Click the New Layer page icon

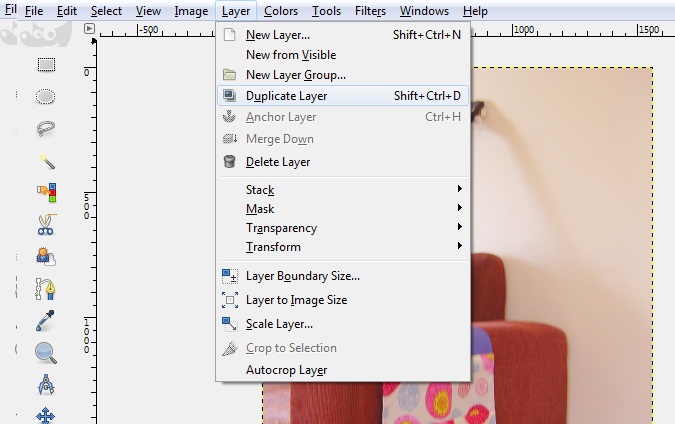pos(229,35)
